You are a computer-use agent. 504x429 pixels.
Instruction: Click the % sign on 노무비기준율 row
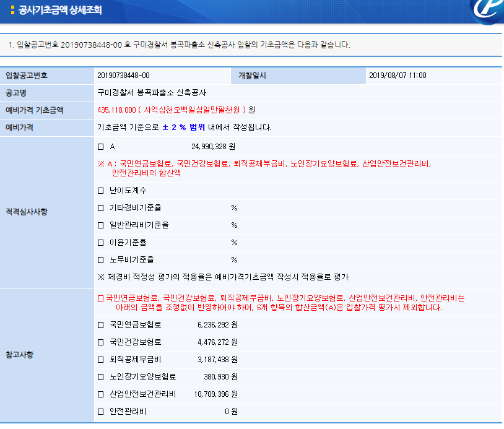pyautogui.click(x=234, y=260)
